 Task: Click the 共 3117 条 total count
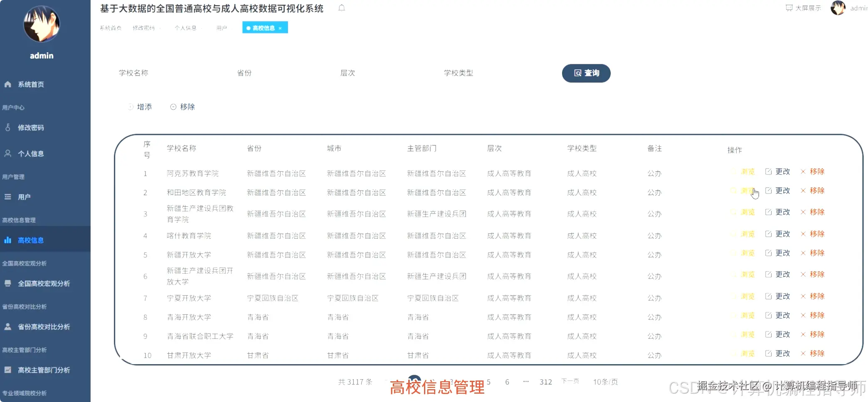tap(355, 382)
